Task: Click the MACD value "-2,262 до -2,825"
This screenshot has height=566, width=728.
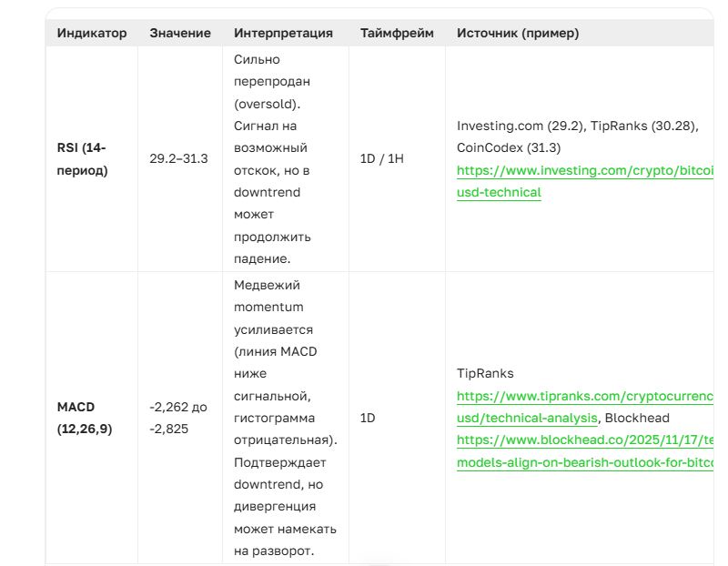Action: point(178,418)
